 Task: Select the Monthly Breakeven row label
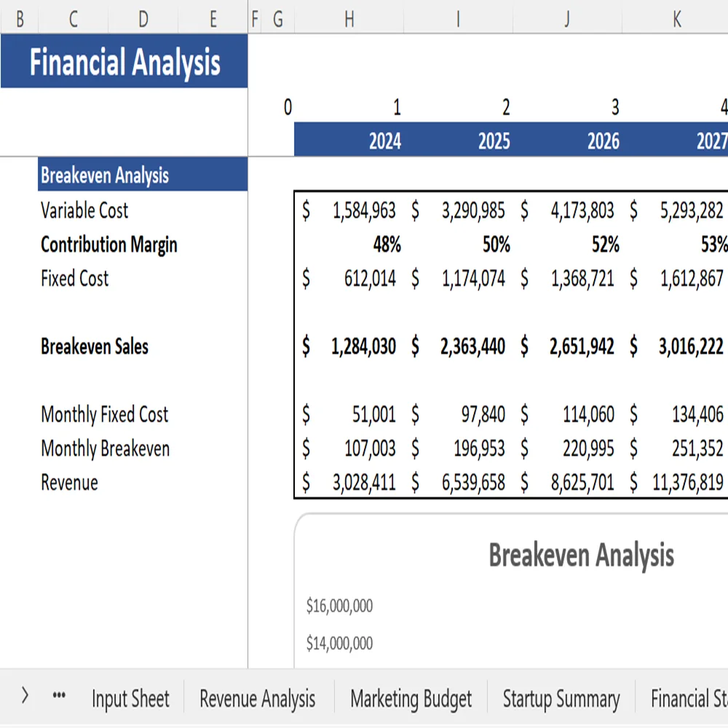(x=105, y=448)
